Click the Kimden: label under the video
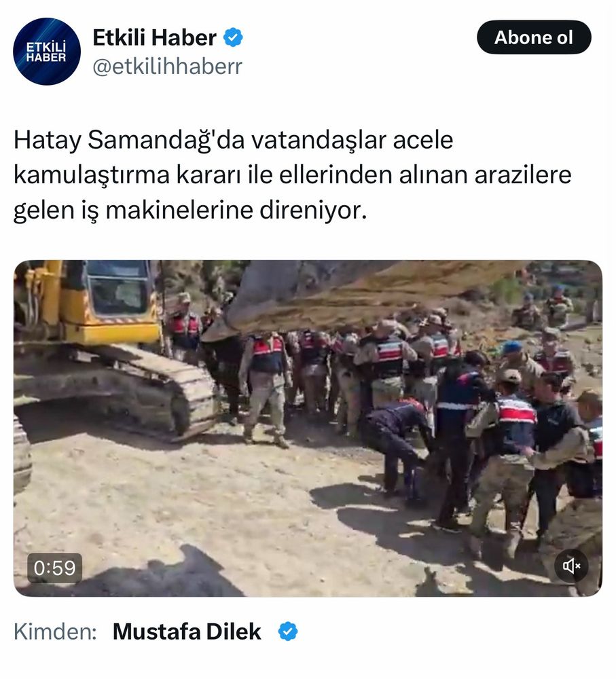 [x=55, y=631]
